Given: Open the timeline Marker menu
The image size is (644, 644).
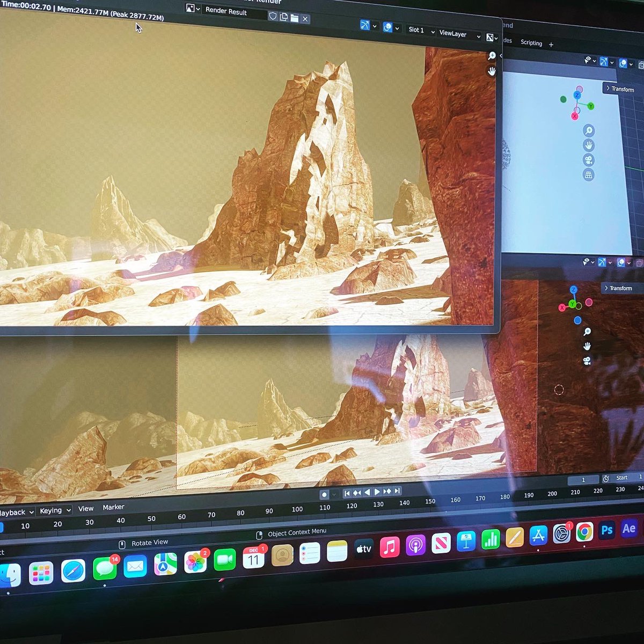Looking at the screenshot, I should [113, 507].
